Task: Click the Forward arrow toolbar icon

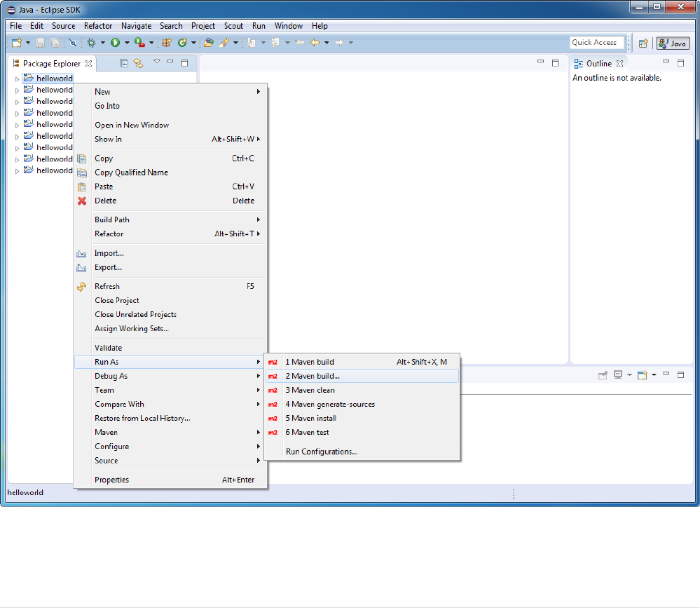Action: (x=339, y=43)
